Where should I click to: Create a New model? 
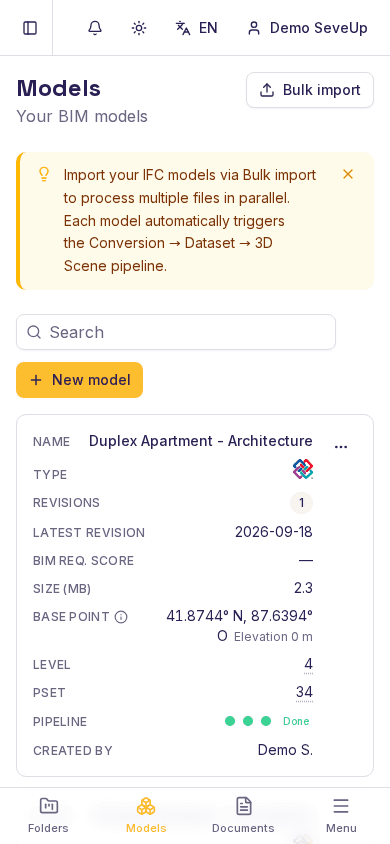[x=80, y=380]
